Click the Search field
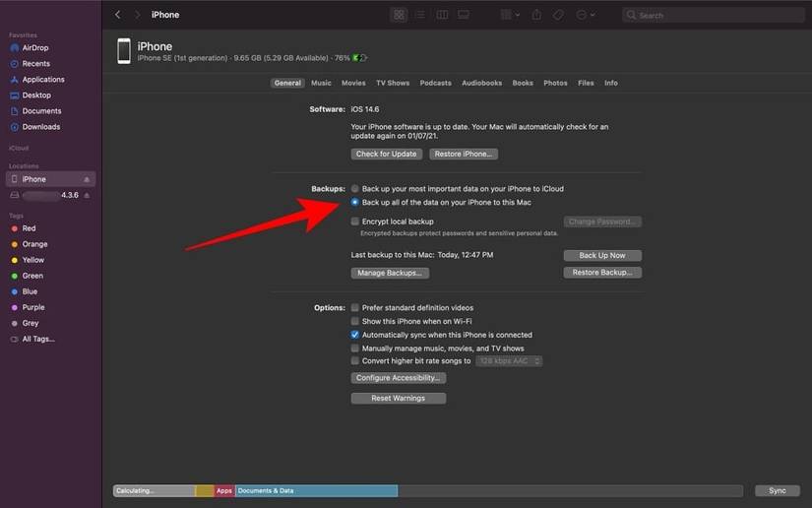The image size is (812, 508). (x=714, y=15)
